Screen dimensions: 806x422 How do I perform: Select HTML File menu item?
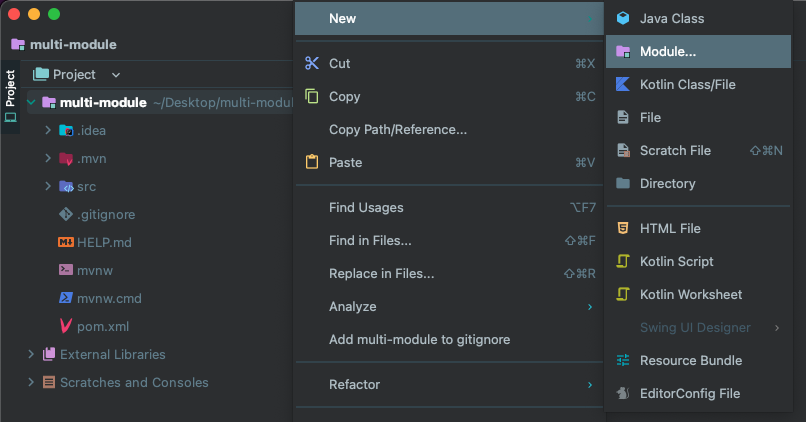coord(698,228)
